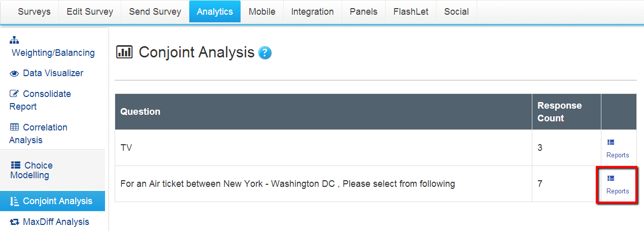Click the Choice Modelling list icon

point(16,166)
